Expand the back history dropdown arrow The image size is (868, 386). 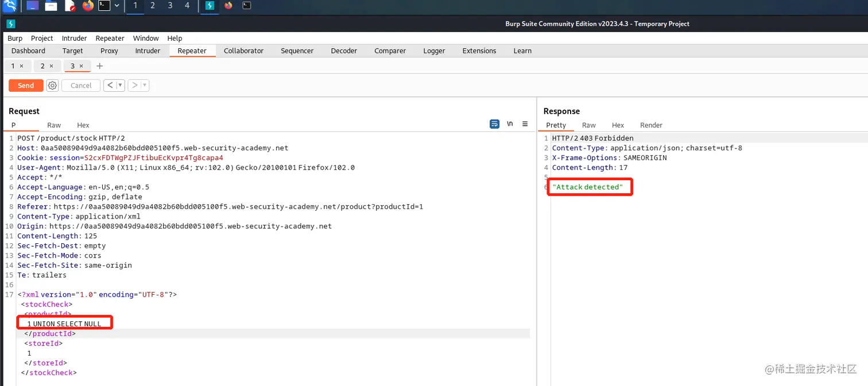(x=121, y=85)
